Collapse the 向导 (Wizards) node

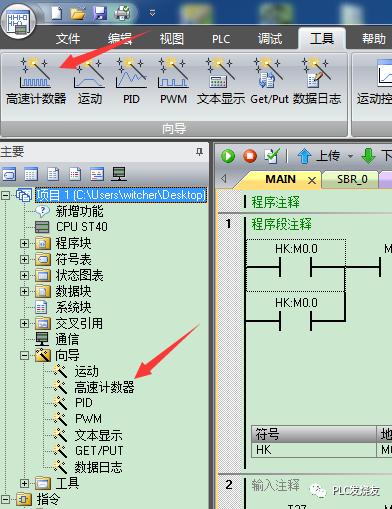click(24, 355)
